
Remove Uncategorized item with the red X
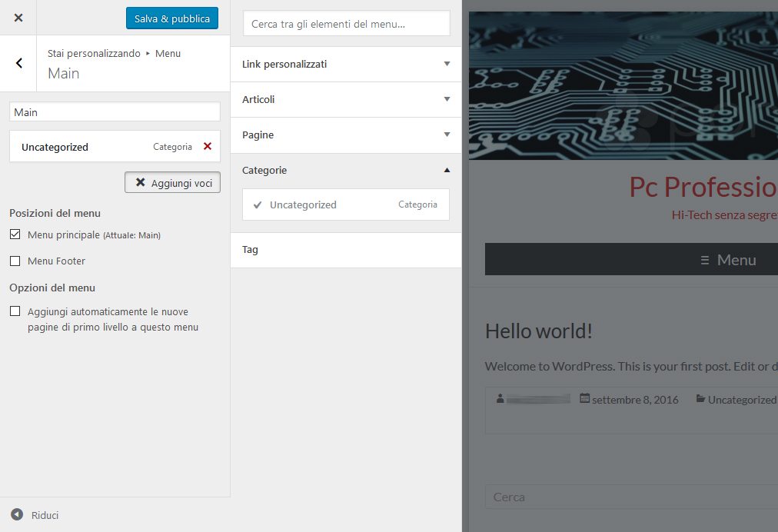[207, 146]
